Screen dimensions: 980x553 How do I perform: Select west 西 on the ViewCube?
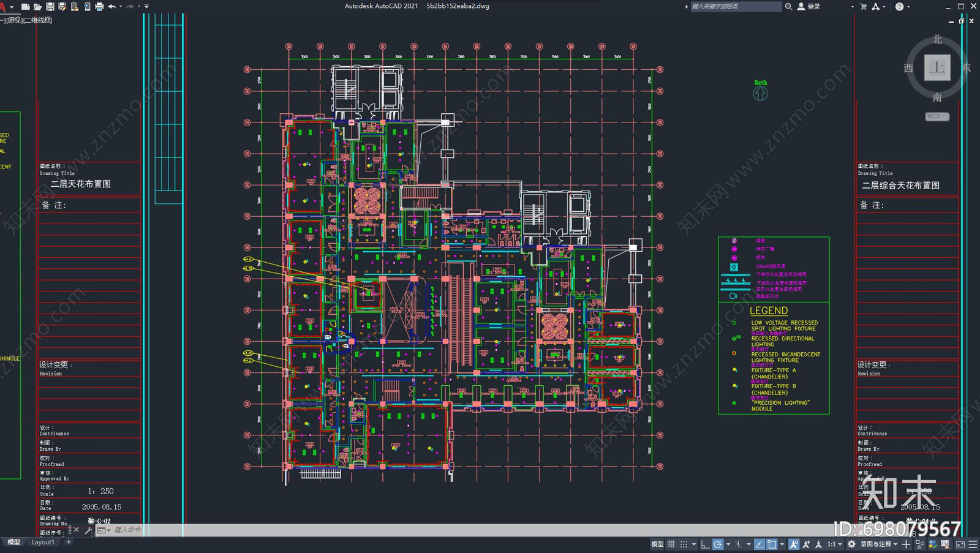[x=908, y=68]
